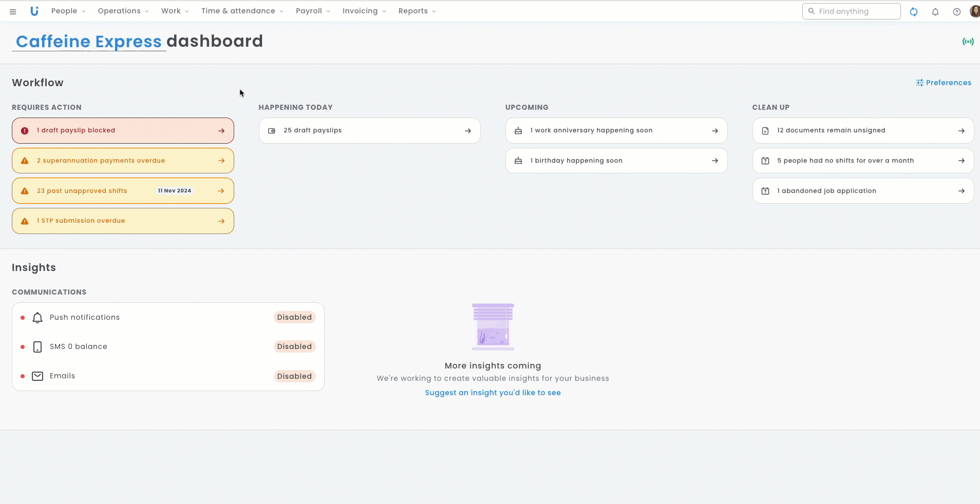Toggle Push notifications Disabled status

click(x=294, y=317)
